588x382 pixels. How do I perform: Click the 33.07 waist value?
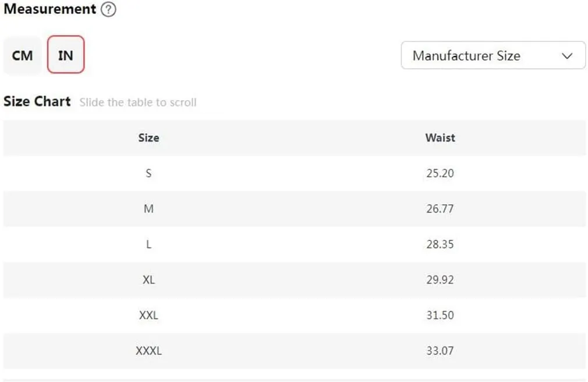pos(440,351)
